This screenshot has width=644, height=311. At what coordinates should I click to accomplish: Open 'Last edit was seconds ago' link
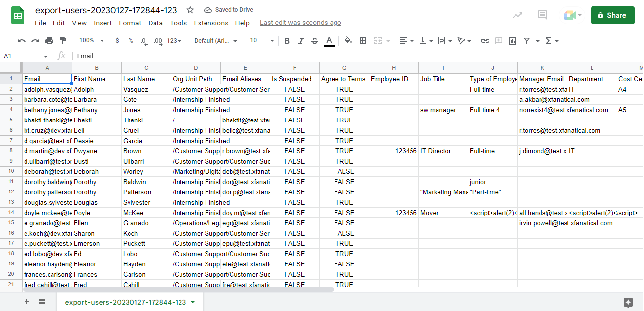pos(301,23)
